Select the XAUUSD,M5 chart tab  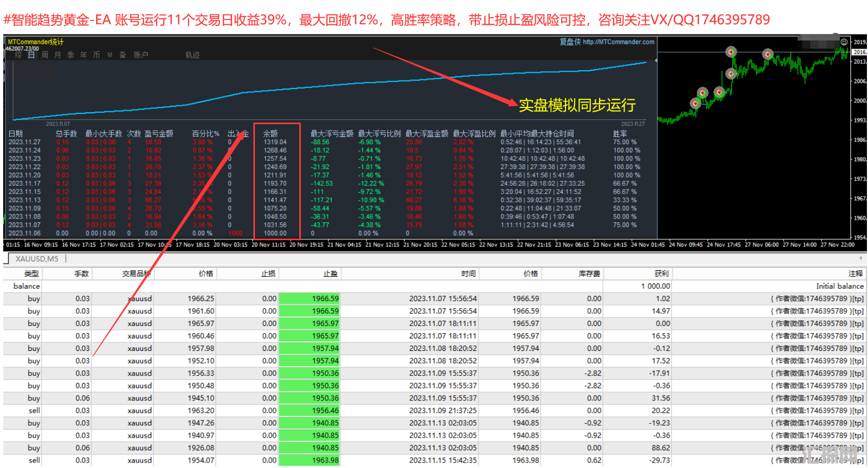37,259
